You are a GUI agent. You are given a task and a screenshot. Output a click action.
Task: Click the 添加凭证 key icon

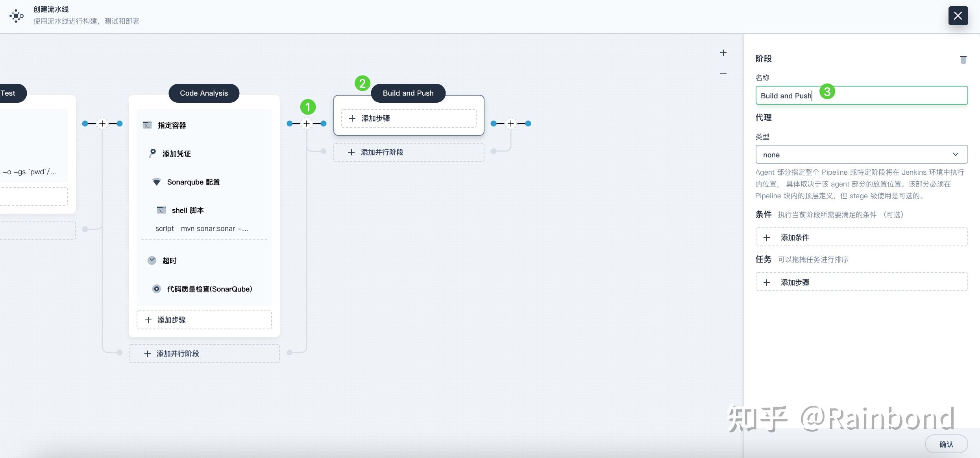(x=152, y=153)
